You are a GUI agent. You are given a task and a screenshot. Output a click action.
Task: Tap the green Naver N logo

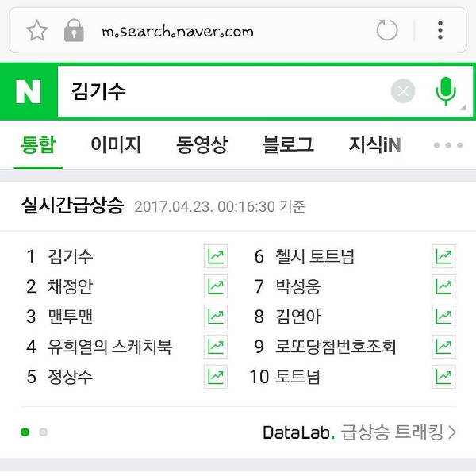tap(29, 92)
